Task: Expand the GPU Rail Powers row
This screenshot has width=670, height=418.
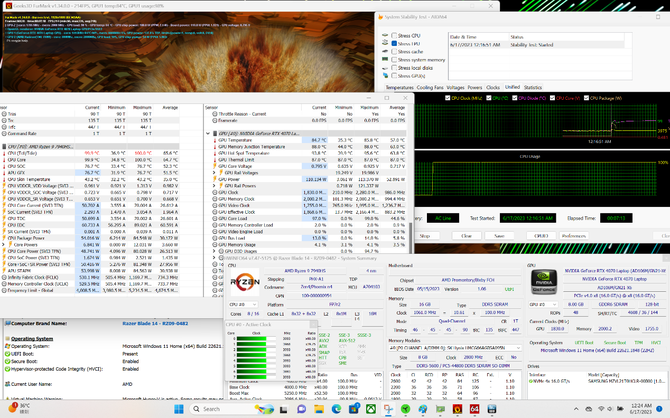Action: pyautogui.click(x=215, y=186)
